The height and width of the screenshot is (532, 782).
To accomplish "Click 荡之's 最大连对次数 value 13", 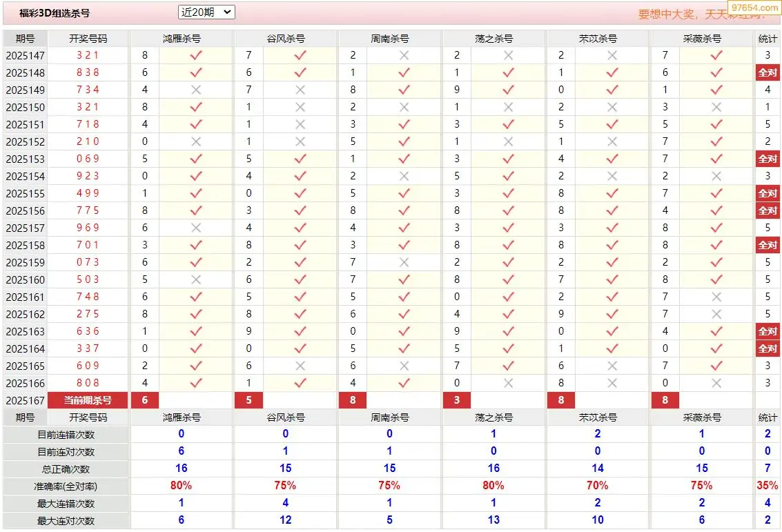I will point(493,520).
